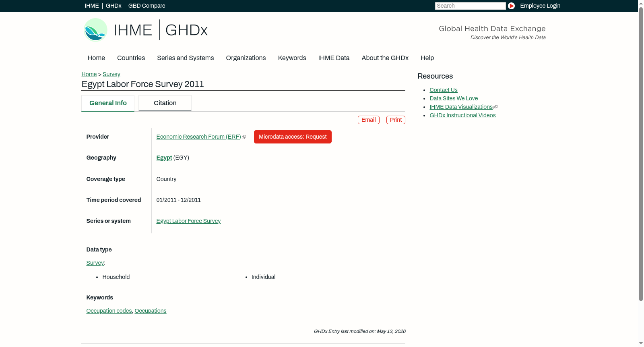This screenshot has width=644, height=347.
Task: Focus the Search input field
Action: pos(470,6)
